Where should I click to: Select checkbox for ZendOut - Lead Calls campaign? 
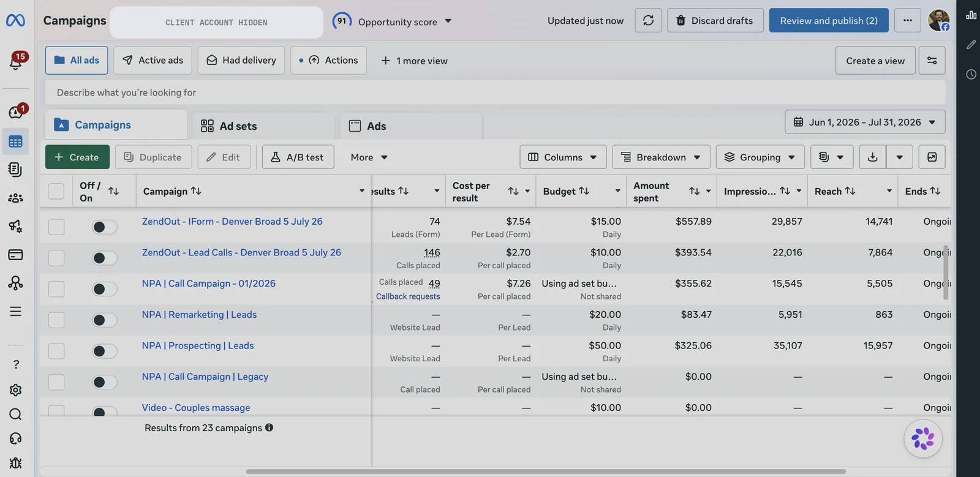(56, 258)
